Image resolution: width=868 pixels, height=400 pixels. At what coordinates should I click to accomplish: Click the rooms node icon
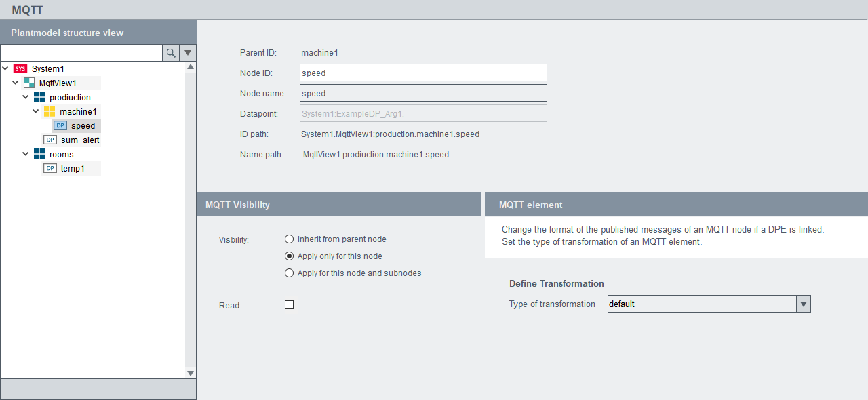coord(39,154)
